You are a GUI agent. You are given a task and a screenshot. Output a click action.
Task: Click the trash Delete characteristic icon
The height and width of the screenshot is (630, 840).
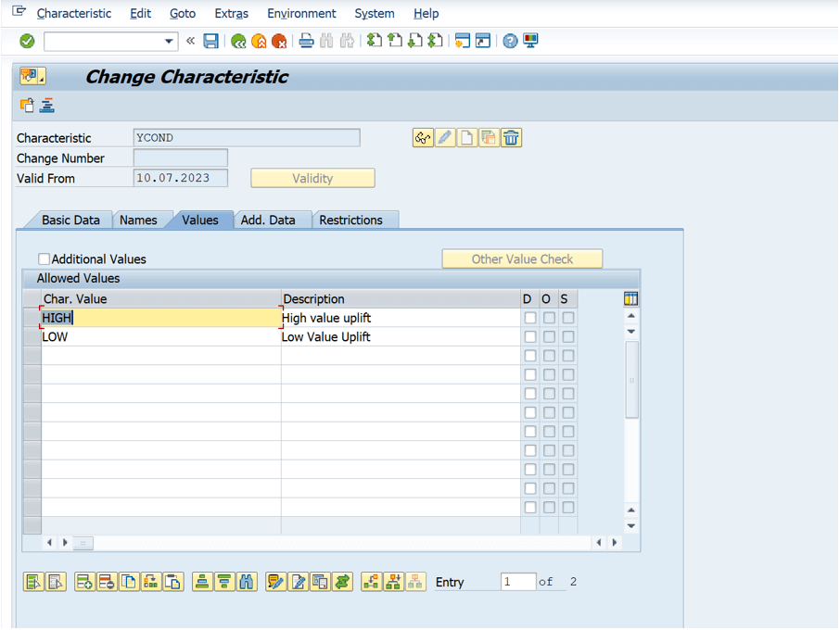(x=511, y=138)
